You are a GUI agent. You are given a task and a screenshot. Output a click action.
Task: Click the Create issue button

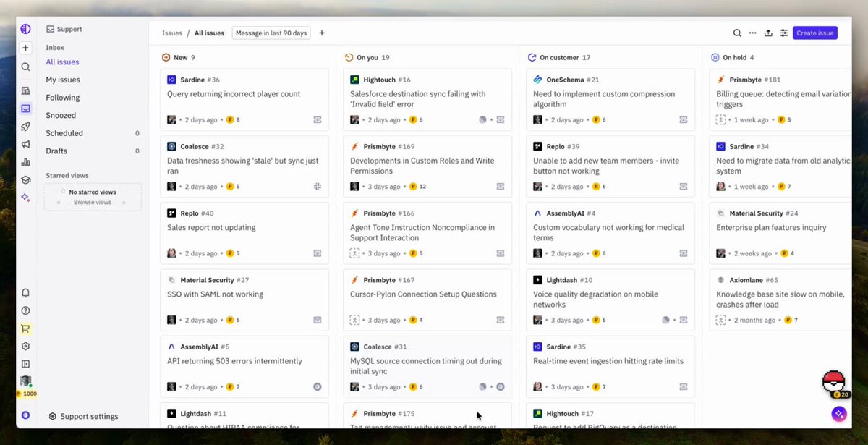(815, 33)
